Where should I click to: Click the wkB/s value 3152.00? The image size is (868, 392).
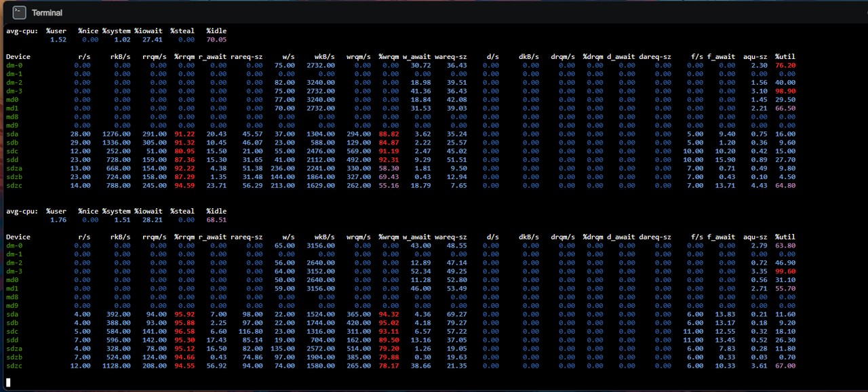click(321, 271)
